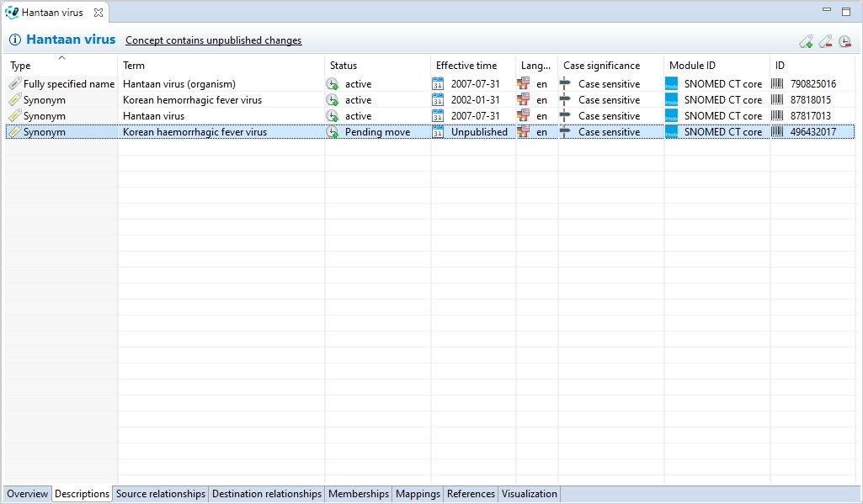Maximize the editor panel
The image size is (863, 504).
[x=846, y=12]
